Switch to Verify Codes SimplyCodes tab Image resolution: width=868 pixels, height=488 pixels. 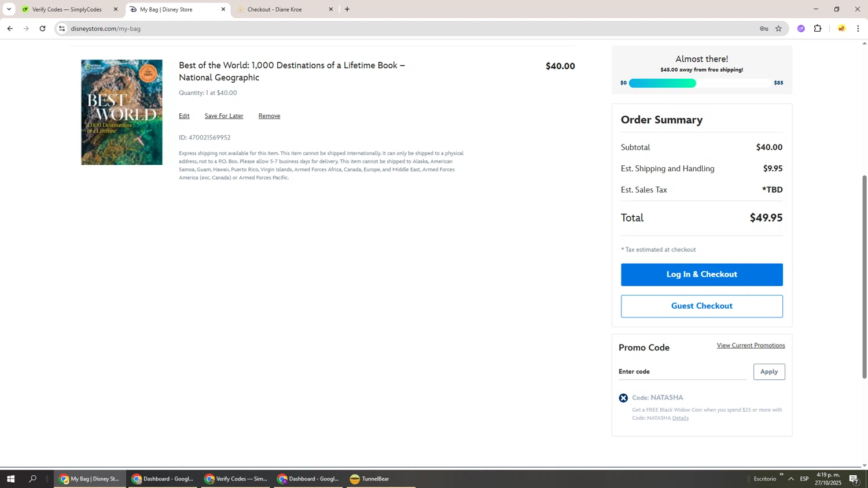(67, 9)
